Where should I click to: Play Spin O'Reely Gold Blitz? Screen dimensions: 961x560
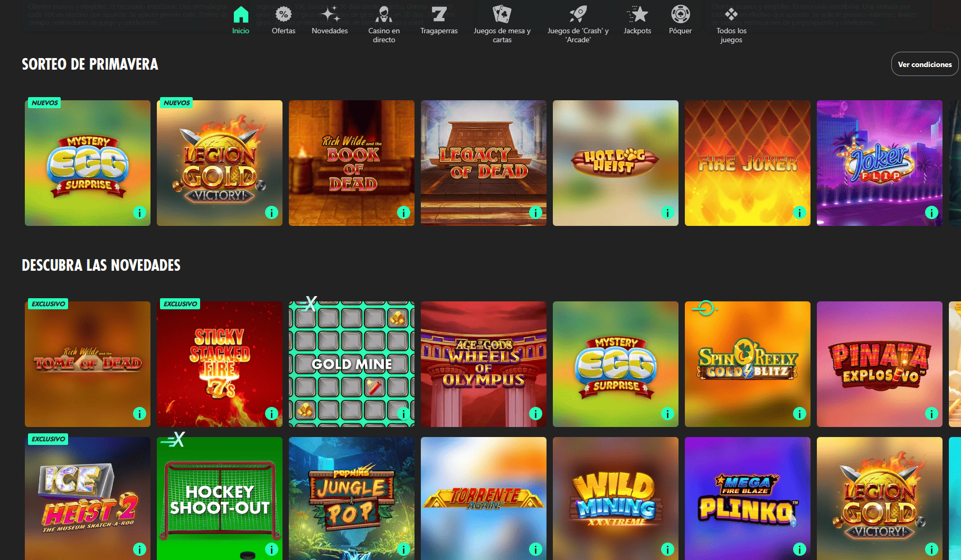click(748, 364)
